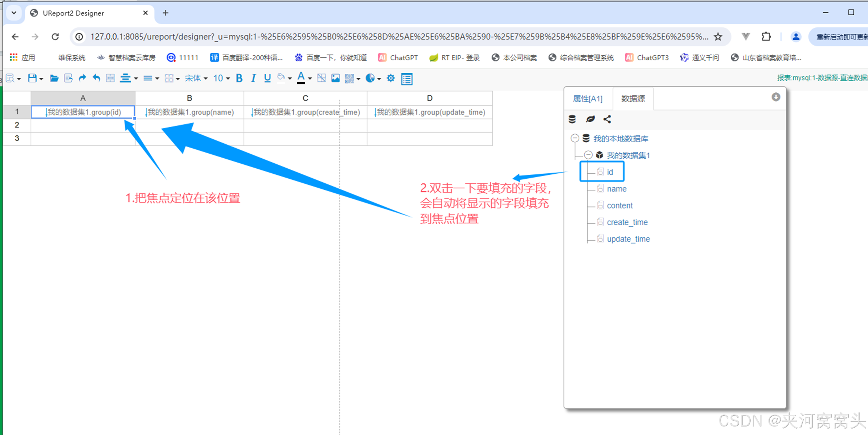Collapse the 我的数据集1 dataset node
Image resolution: width=868 pixels, height=435 pixels.
pyautogui.click(x=588, y=155)
